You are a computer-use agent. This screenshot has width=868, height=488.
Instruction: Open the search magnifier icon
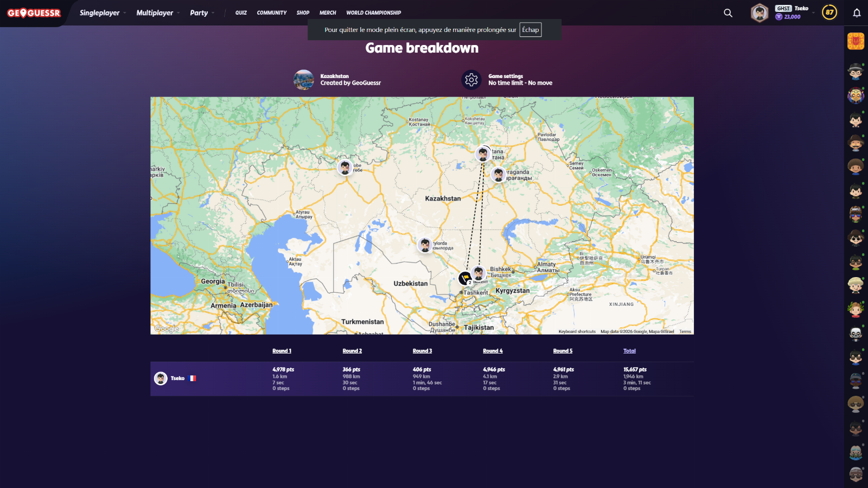click(x=728, y=13)
